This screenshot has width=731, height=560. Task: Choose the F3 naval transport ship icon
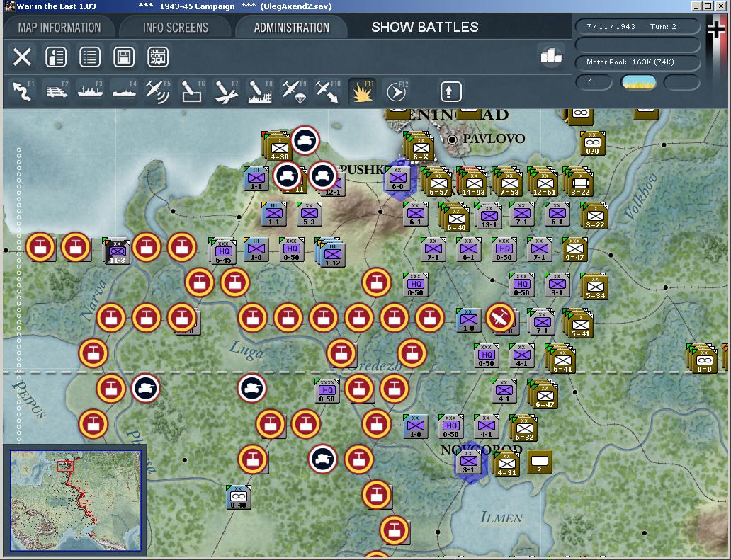(x=91, y=91)
